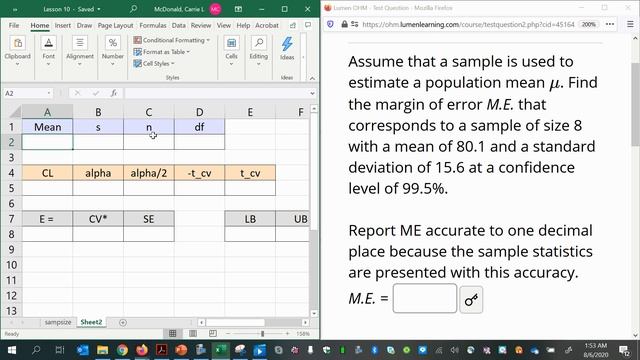The width and height of the screenshot is (640, 360).
Task: Select cell A2 under Mean
Action: click(x=47, y=142)
